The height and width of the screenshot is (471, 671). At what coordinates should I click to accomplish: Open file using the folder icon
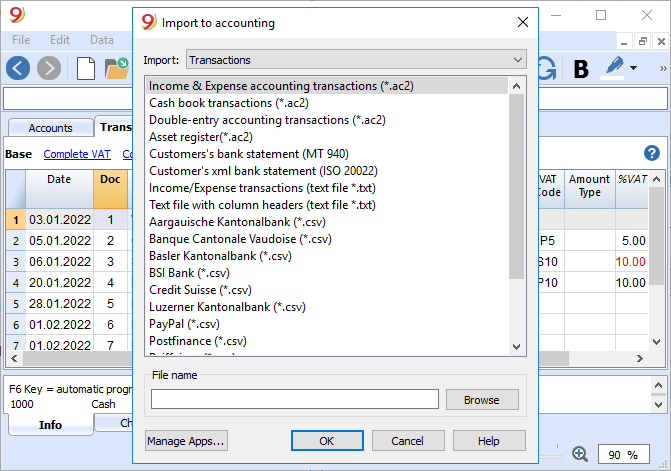(117, 68)
